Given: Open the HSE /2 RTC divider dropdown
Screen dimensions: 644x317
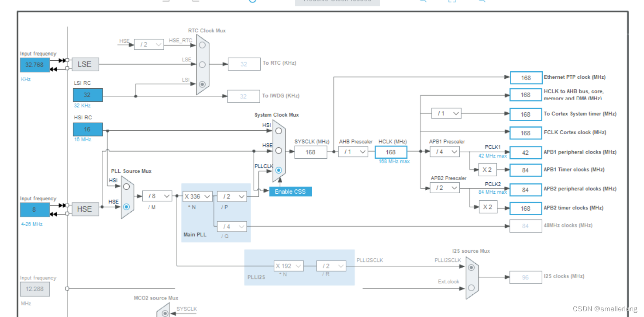Looking at the screenshot, I should [149, 44].
